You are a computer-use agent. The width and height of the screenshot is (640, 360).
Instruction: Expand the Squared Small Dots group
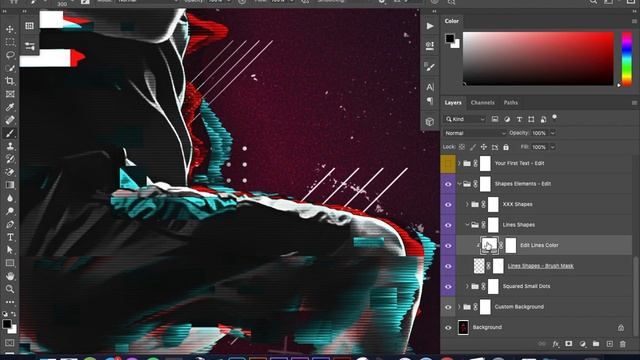(x=467, y=286)
